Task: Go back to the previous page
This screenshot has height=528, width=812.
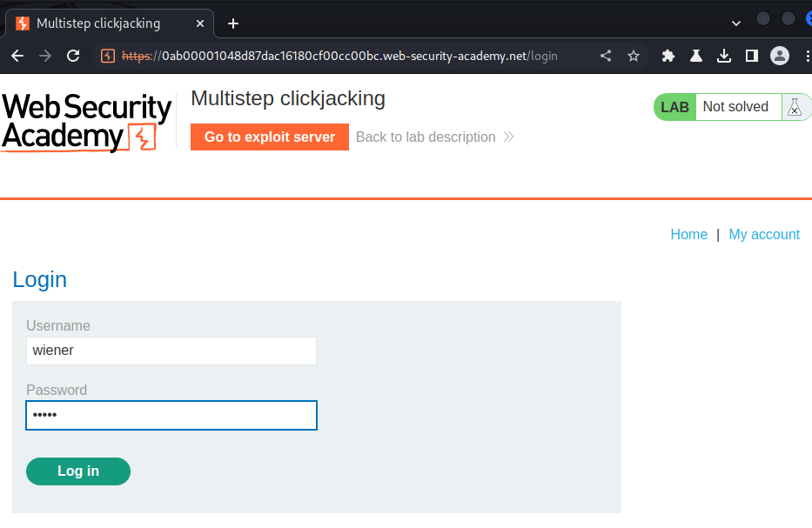Action: tap(17, 56)
